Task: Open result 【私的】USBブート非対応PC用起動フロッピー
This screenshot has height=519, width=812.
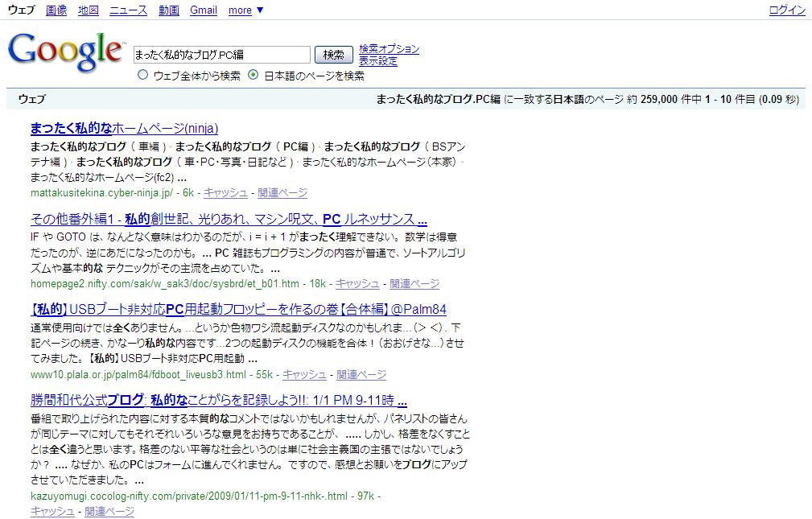Action: coord(238,309)
